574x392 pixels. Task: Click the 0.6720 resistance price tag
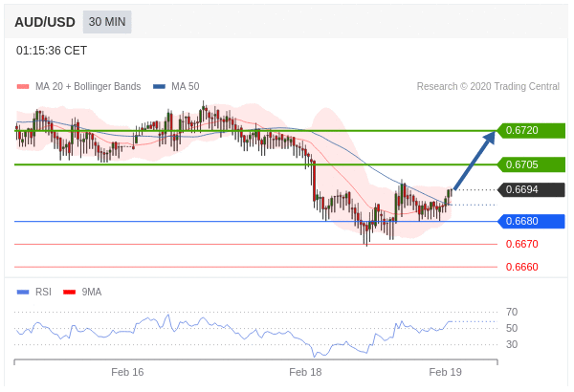point(531,130)
